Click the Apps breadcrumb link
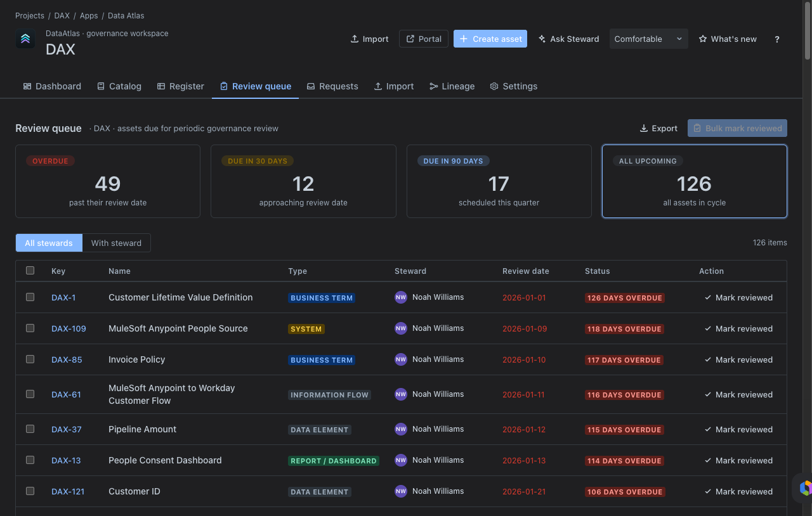 [x=89, y=16]
